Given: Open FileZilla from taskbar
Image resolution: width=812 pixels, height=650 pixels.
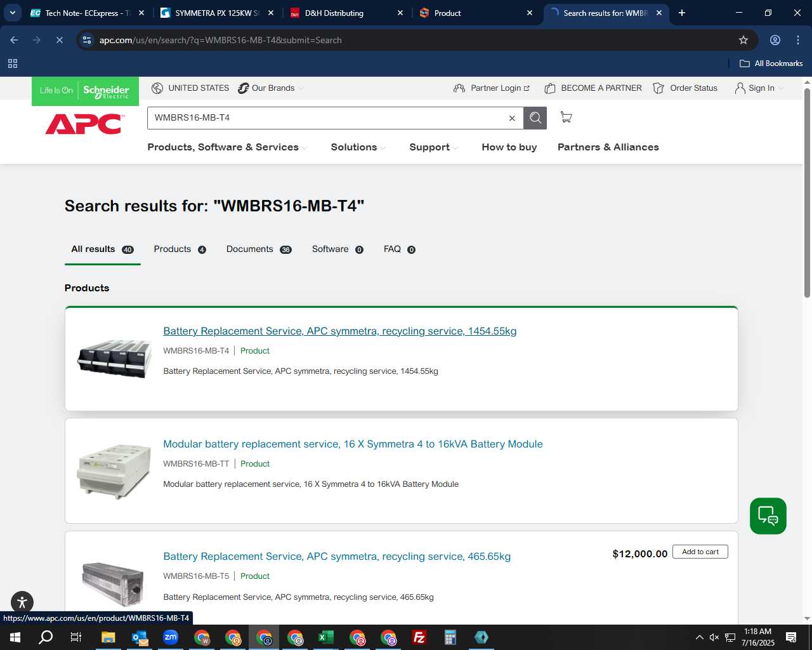Looking at the screenshot, I should tap(419, 637).
